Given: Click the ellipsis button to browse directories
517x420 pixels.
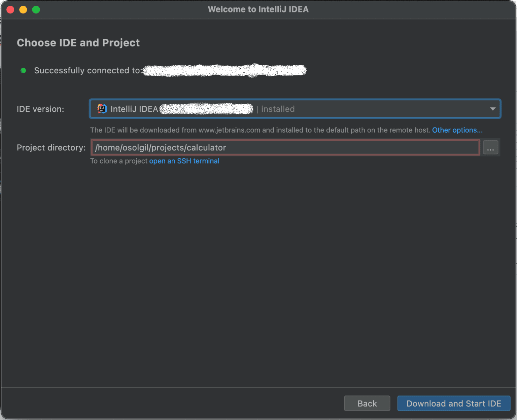Looking at the screenshot, I should pos(490,147).
